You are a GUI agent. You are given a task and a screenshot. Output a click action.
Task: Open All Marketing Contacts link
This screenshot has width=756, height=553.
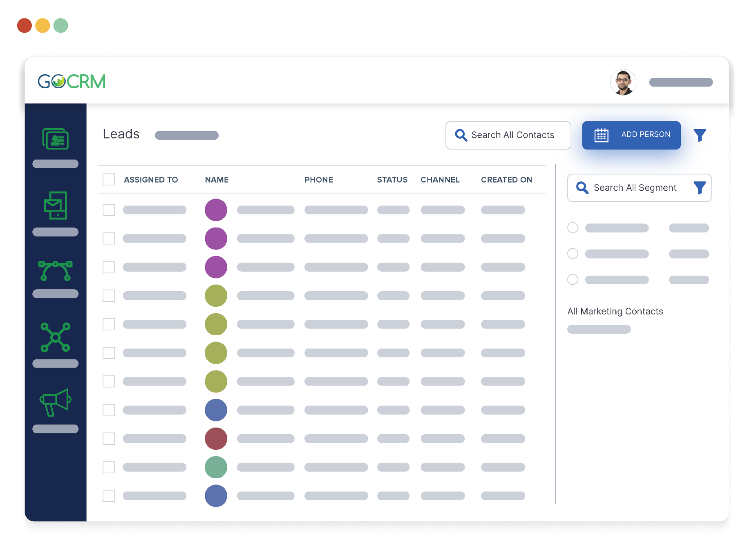coord(615,312)
